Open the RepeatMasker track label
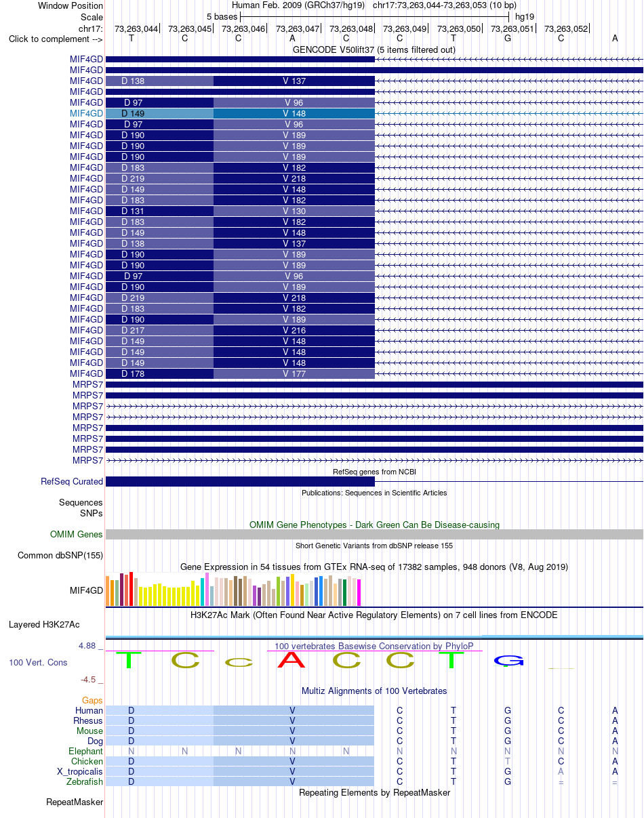Screen dimensions: 644x818 [75, 802]
